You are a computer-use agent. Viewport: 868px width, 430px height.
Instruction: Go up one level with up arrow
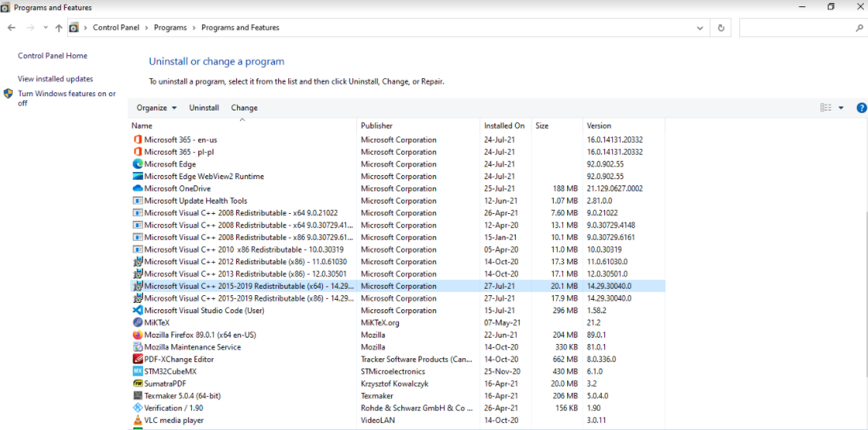tap(58, 28)
